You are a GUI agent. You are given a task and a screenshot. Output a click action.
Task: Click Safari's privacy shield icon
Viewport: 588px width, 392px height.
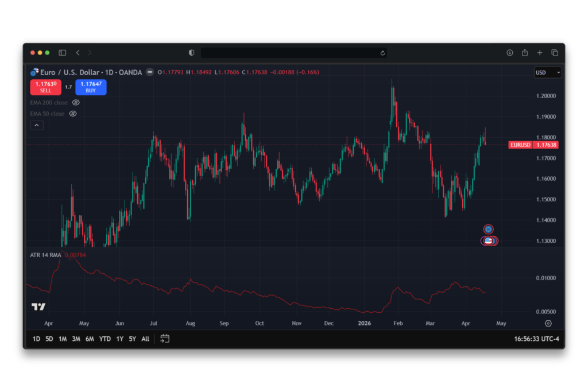click(191, 52)
